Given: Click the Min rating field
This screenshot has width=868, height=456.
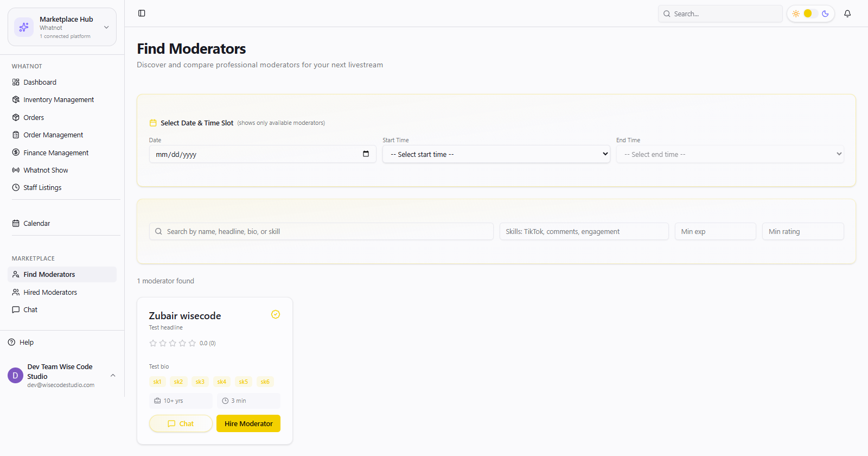Looking at the screenshot, I should tap(803, 231).
